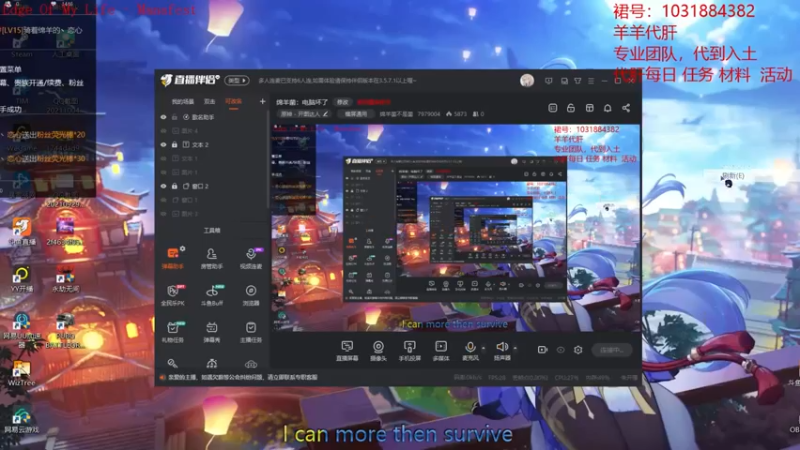Viewport: 800px width, 450px height.
Task: Open the mode pill beside app logo
Action: tap(237, 81)
